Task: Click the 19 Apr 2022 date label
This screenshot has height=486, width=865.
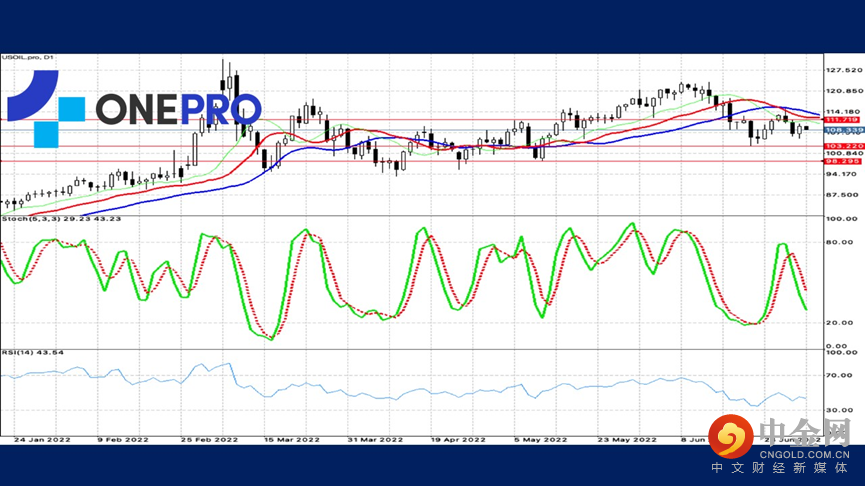Action: [x=459, y=439]
